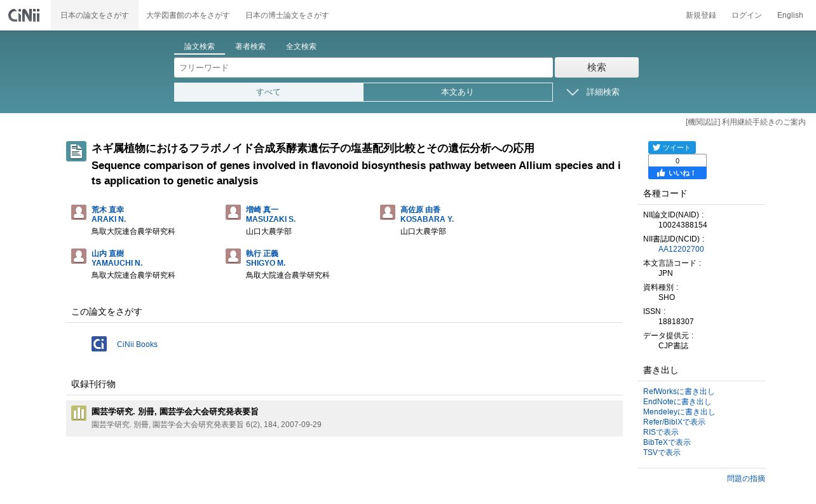Click the CiNii logo
The image size is (816, 504).
pyautogui.click(x=24, y=15)
